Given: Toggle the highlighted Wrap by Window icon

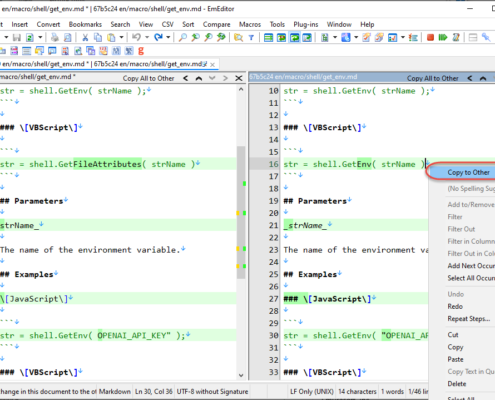Looking at the screenshot, I should 294,38.
